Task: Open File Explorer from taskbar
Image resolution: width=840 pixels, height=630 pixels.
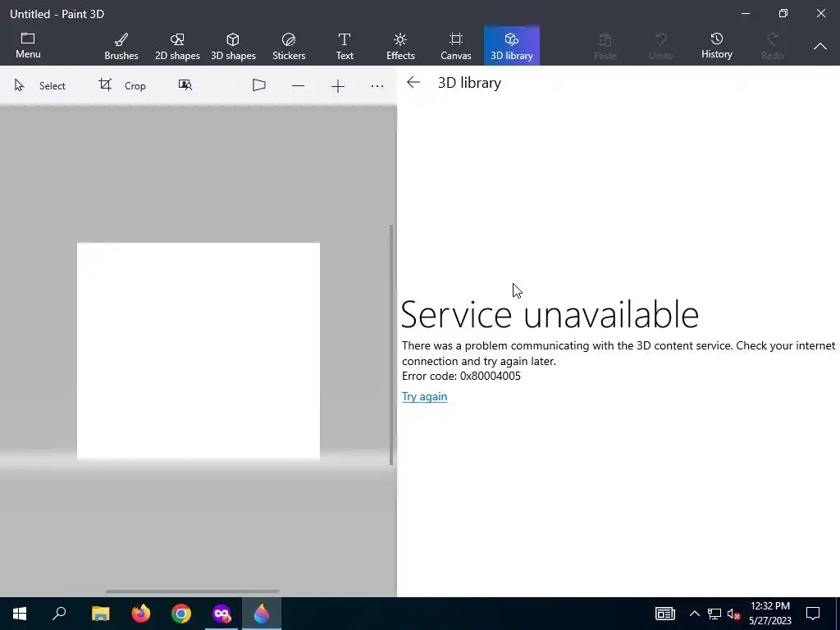Action: (100, 614)
